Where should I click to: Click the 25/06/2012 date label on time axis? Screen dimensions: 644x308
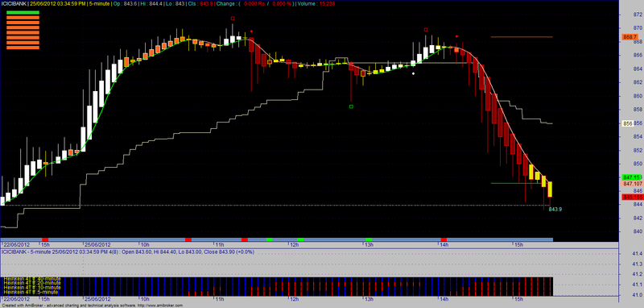(x=97, y=244)
